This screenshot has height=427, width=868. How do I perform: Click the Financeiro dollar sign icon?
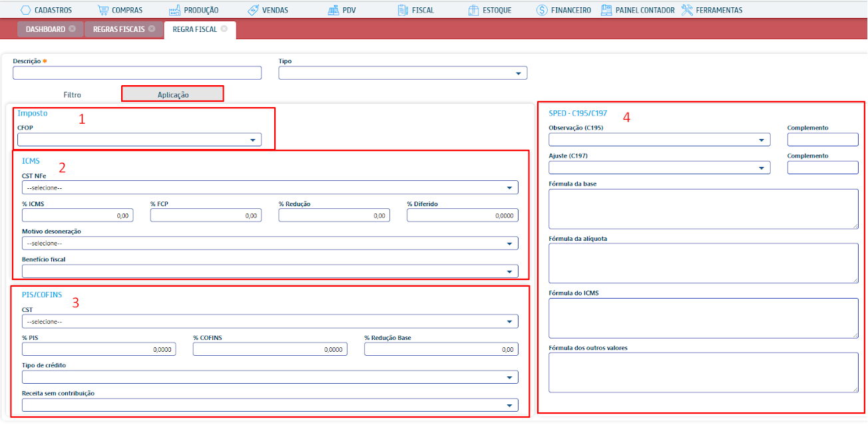pyautogui.click(x=542, y=10)
